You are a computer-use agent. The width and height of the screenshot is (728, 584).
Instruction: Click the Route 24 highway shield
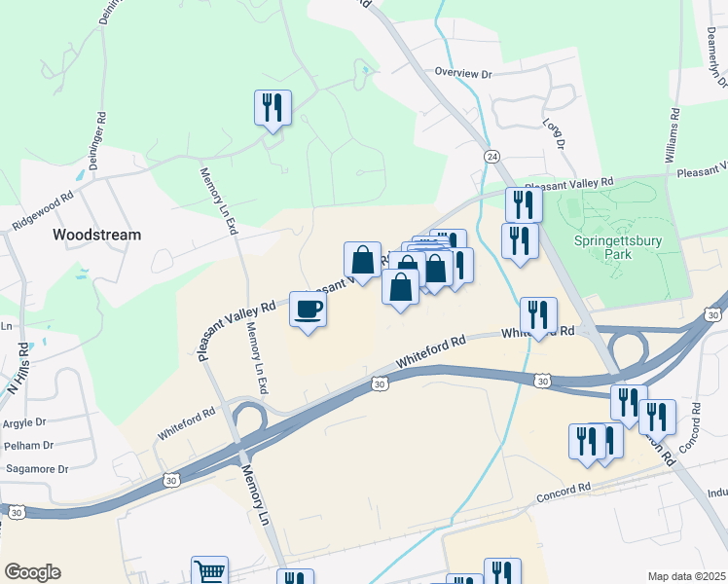click(491, 157)
